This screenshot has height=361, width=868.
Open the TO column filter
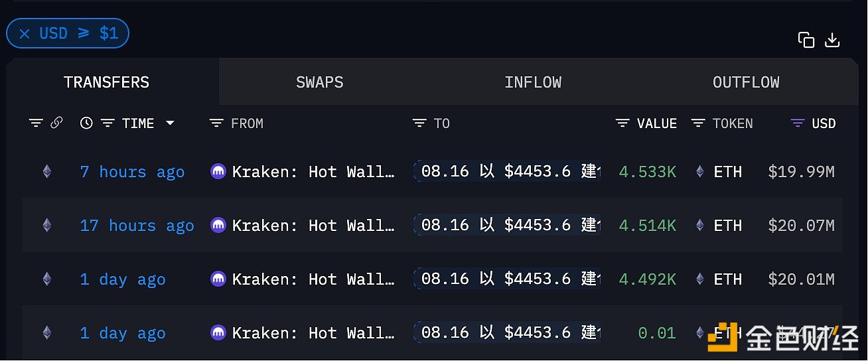pyautogui.click(x=419, y=123)
